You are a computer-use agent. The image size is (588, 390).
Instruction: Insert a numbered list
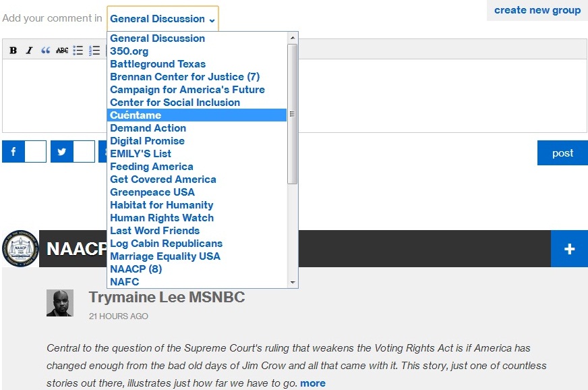pos(94,51)
